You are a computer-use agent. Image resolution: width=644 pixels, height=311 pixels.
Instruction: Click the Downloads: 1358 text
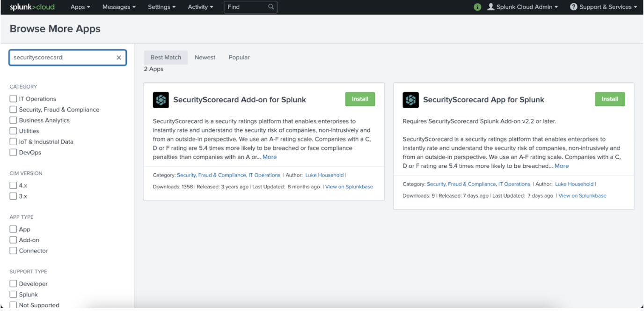(x=173, y=187)
